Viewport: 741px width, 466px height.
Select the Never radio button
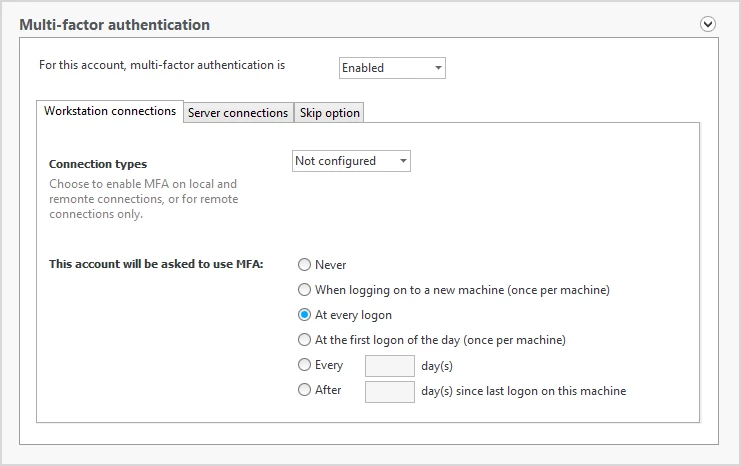pos(305,265)
